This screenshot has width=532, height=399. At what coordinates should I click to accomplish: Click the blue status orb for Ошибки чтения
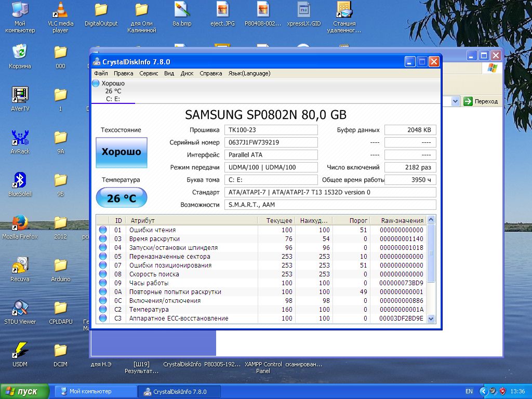(x=103, y=230)
